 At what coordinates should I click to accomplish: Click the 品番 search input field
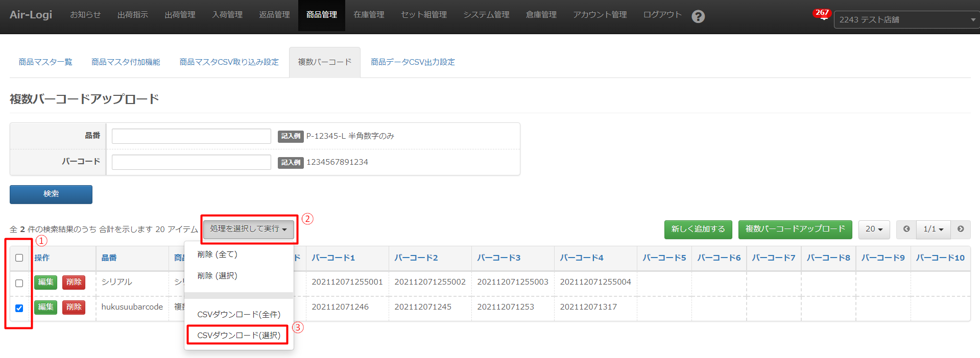coord(191,136)
